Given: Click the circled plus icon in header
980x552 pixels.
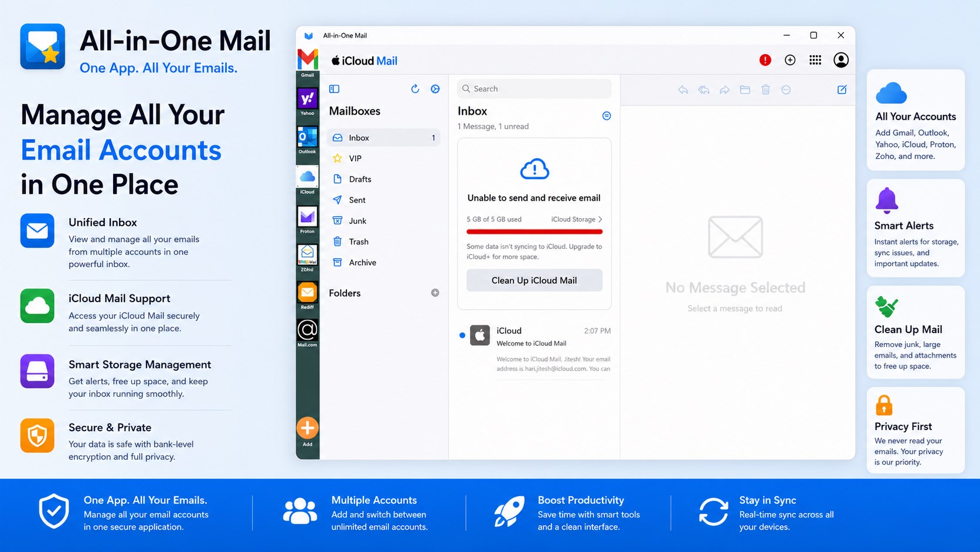Looking at the screenshot, I should [x=790, y=60].
